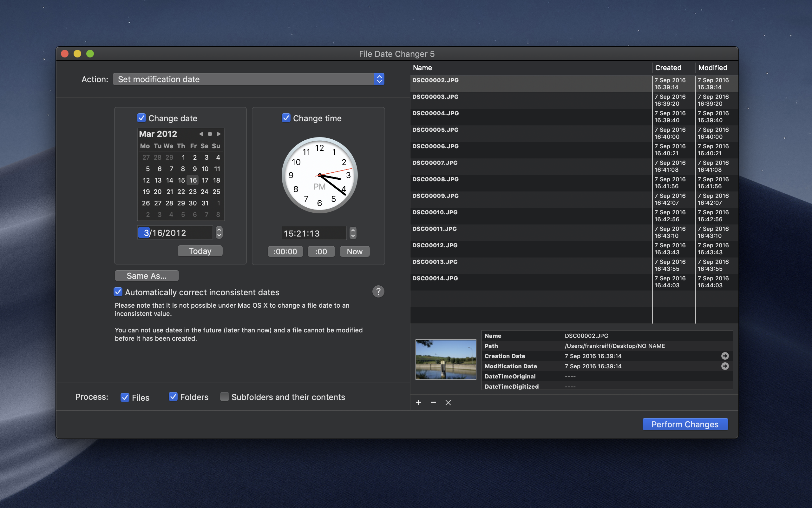Click the date input field 3/16/2012
Image resolution: width=812 pixels, height=508 pixels.
tap(175, 232)
